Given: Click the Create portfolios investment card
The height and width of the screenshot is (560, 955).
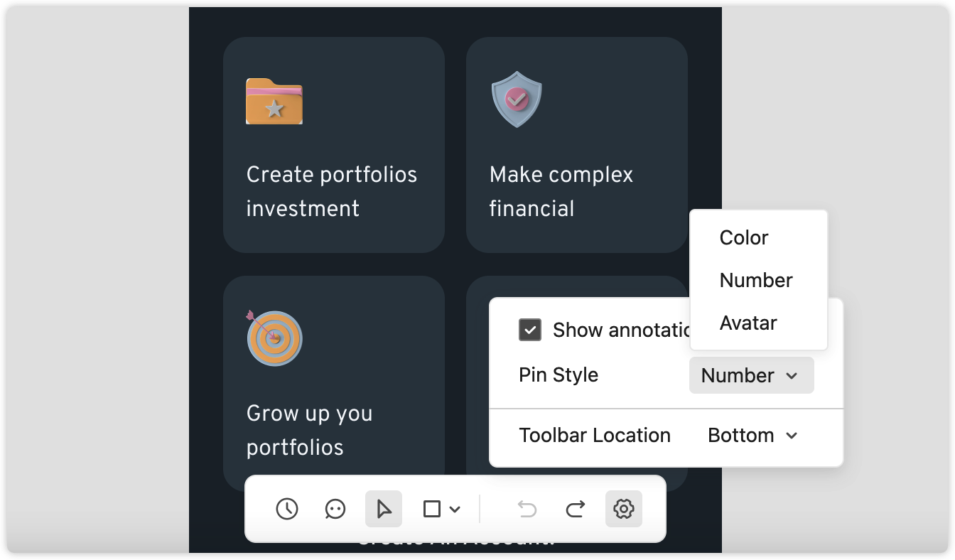Looking at the screenshot, I should [334, 145].
